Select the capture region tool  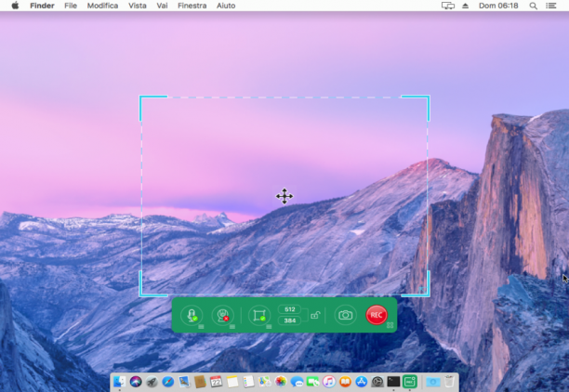point(259,315)
